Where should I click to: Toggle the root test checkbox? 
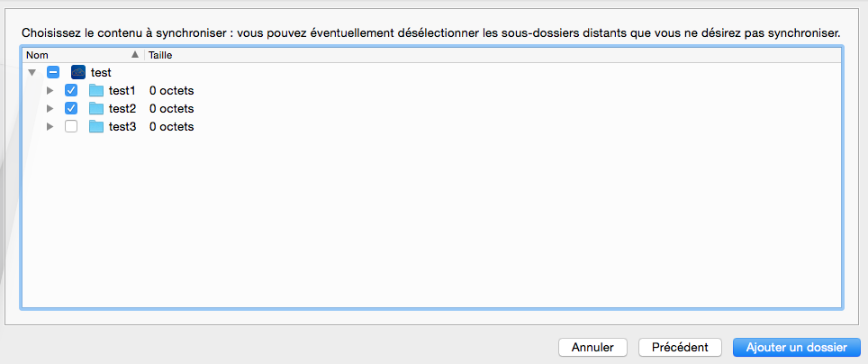[53, 72]
